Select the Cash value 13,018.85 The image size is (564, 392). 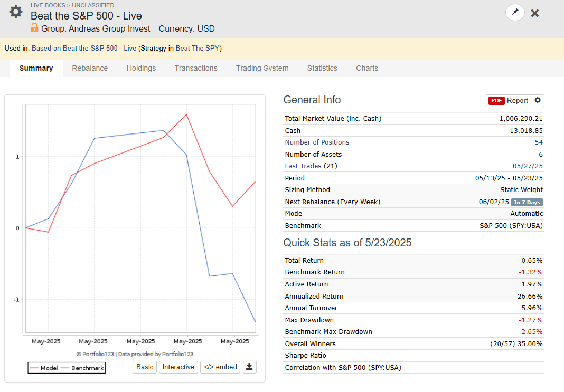coord(526,130)
